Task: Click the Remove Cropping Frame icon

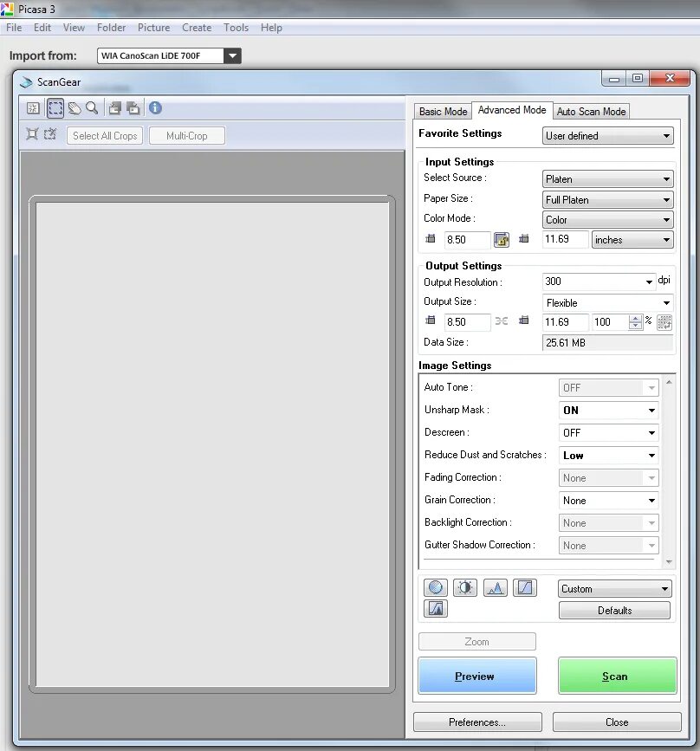Action: [x=50, y=134]
